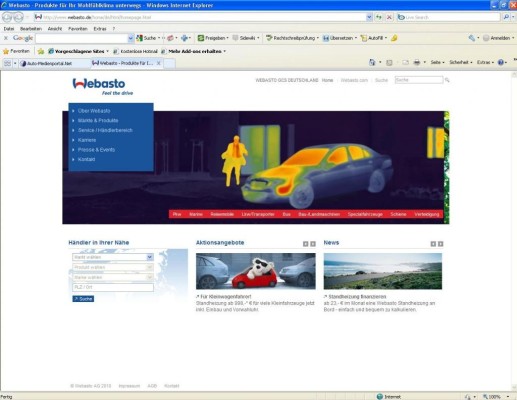Image resolution: width=517 pixels, height=400 pixels.
Task: Click the yellow highlighter icon in Google toolbar
Action: [394, 38]
